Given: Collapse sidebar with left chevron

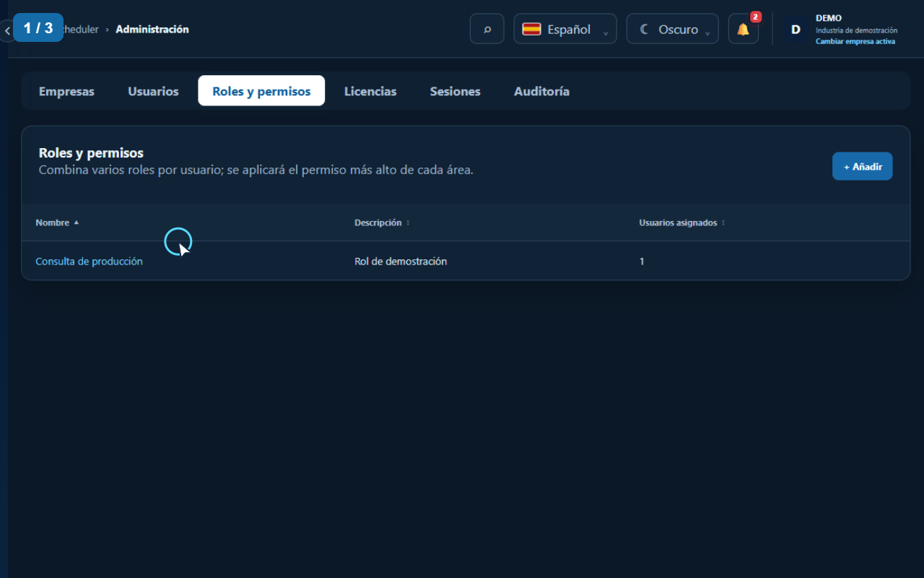Looking at the screenshot, I should tap(7, 31).
